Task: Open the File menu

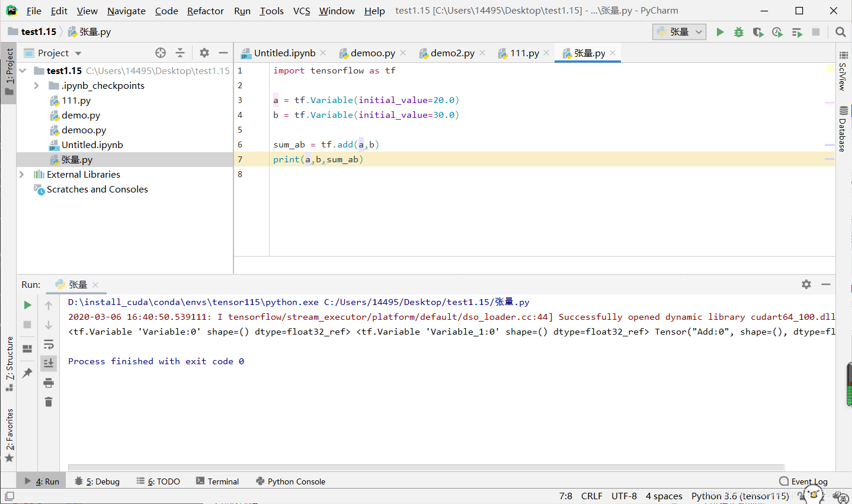Action: click(34, 11)
